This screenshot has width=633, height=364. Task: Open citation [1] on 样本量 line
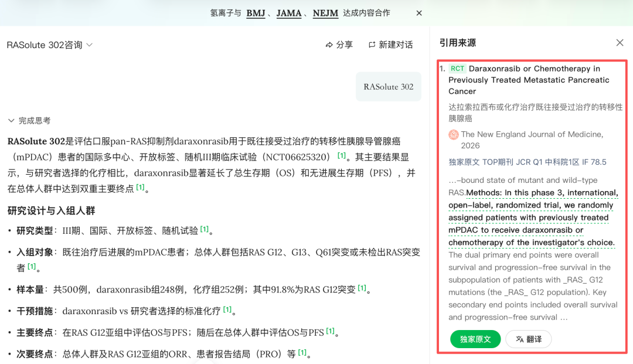pos(362,288)
